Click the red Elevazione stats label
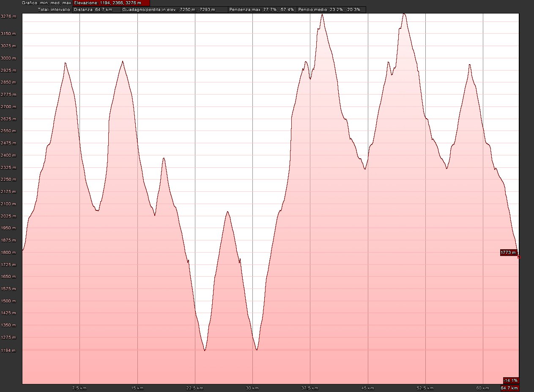The image size is (534, 392). pos(111,3)
